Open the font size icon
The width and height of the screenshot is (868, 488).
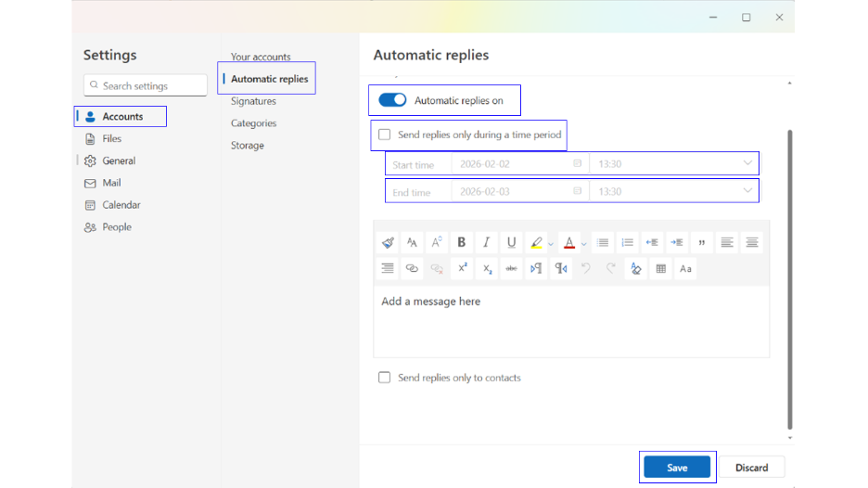[x=437, y=242]
